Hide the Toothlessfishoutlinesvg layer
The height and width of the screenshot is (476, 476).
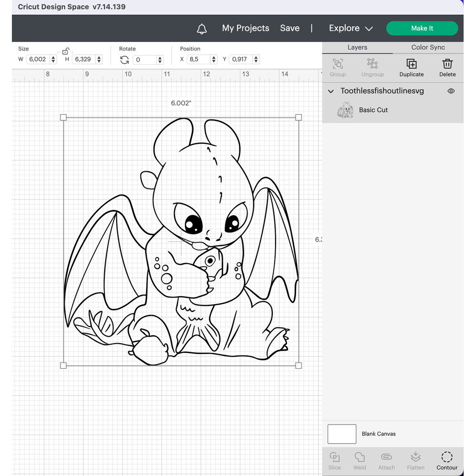click(451, 91)
